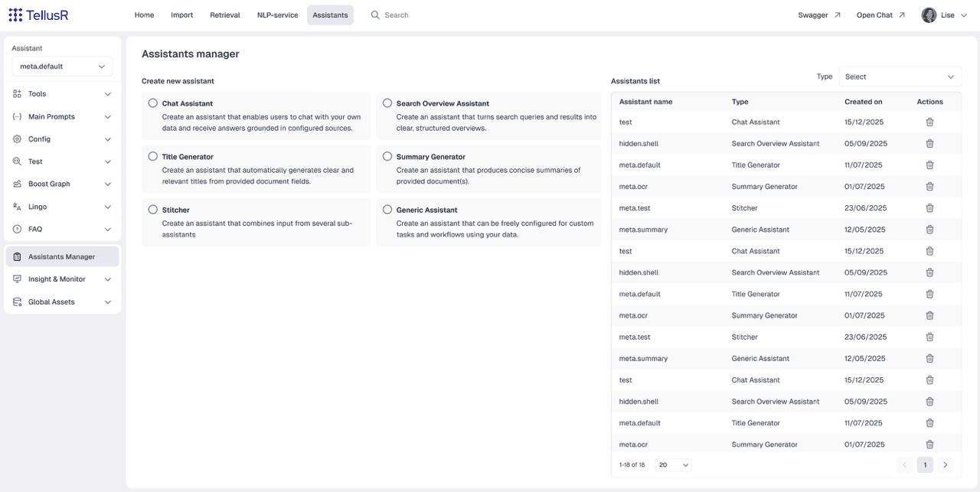Click the Assistant name column header

(646, 102)
